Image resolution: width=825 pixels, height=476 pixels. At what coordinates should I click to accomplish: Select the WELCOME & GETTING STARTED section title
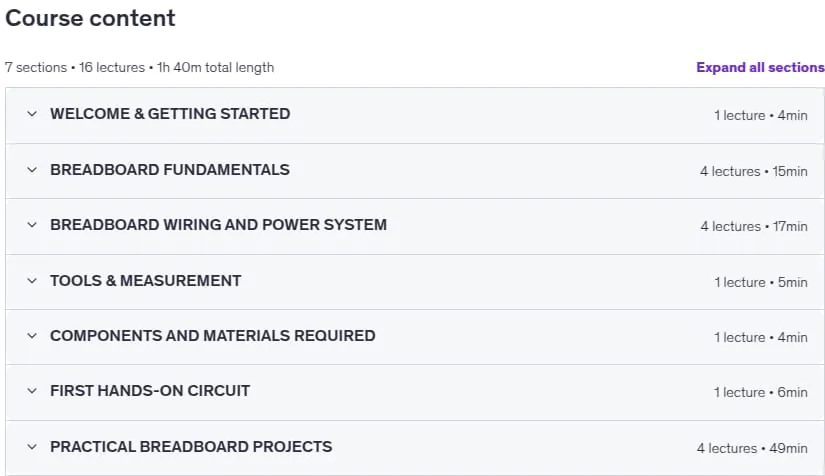click(170, 114)
